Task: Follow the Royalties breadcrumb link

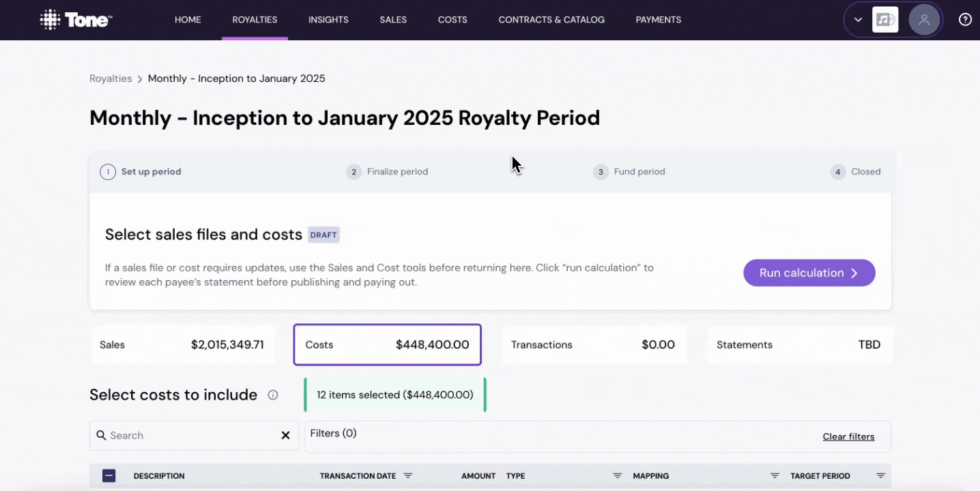Action: click(x=111, y=78)
